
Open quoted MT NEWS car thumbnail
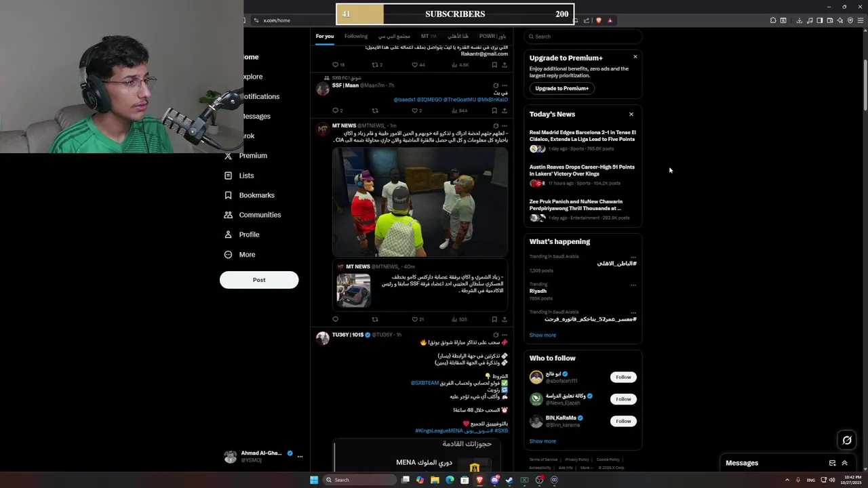pyautogui.click(x=353, y=290)
